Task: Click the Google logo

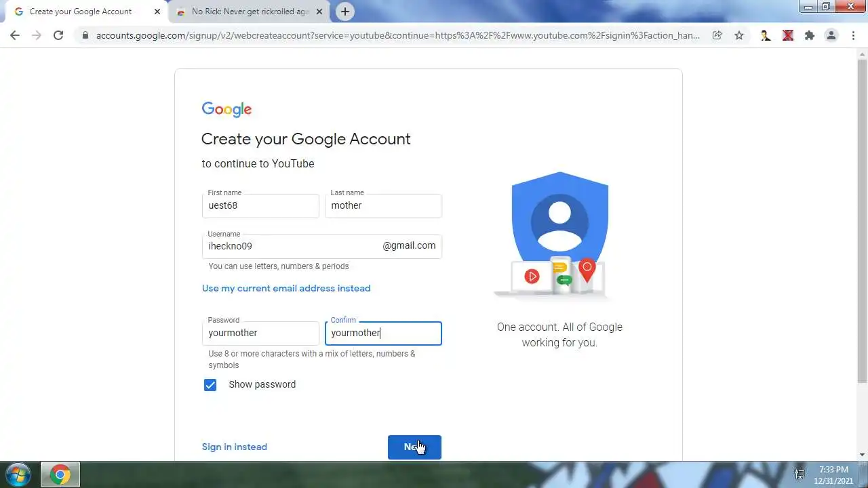Action: pos(226,110)
